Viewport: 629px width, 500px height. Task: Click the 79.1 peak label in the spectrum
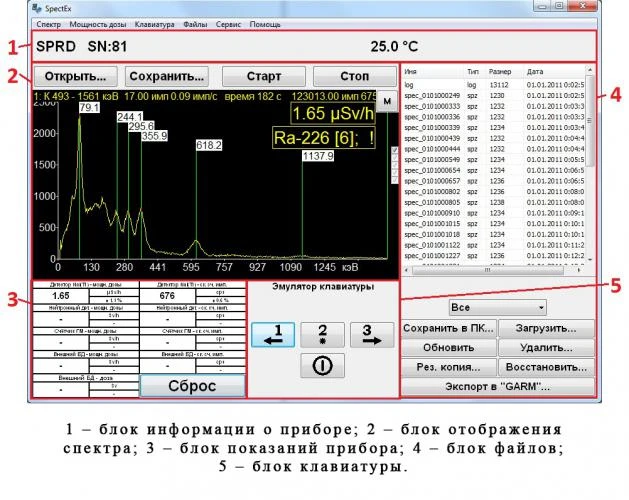click(89, 108)
